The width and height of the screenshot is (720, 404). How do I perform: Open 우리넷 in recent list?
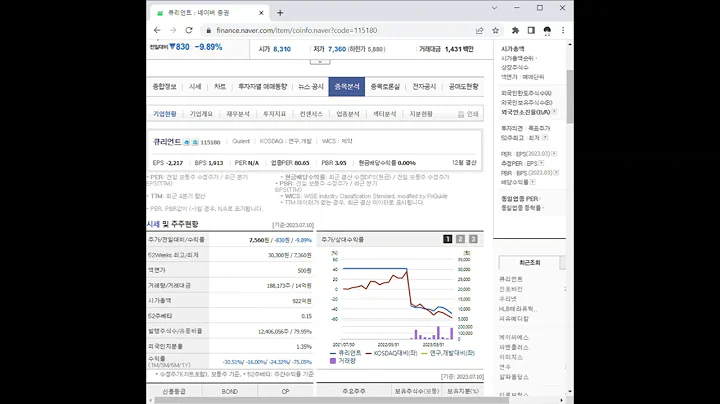tap(508, 299)
